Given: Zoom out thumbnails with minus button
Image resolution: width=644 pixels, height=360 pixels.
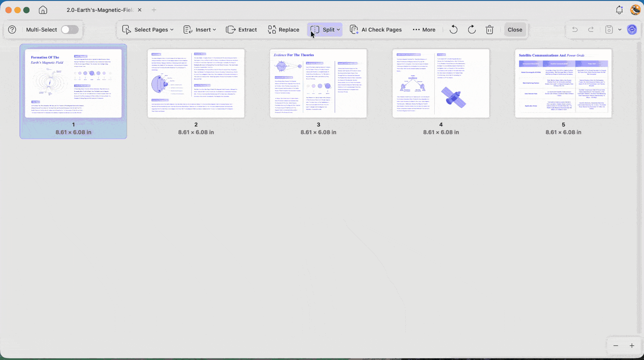Looking at the screenshot, I should coord(616,346).
